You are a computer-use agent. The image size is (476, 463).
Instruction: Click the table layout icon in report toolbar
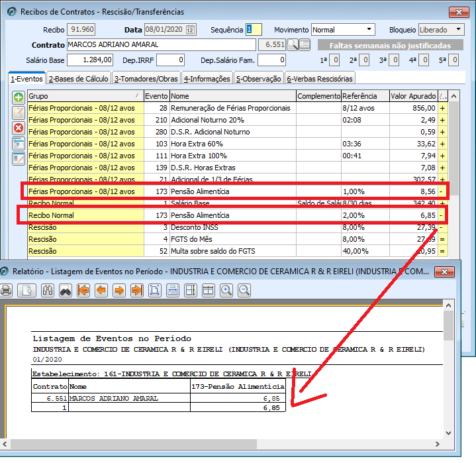coord(209,290)
